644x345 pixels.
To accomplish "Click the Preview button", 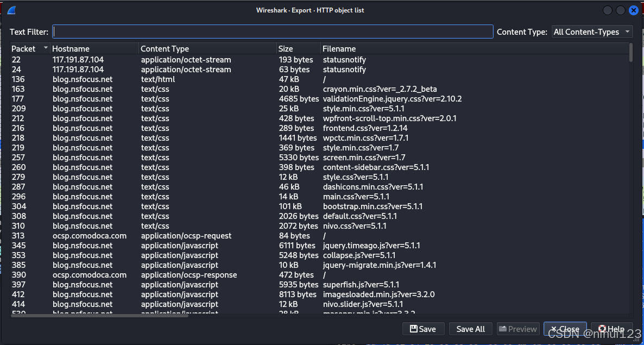I will pos(518,329).
